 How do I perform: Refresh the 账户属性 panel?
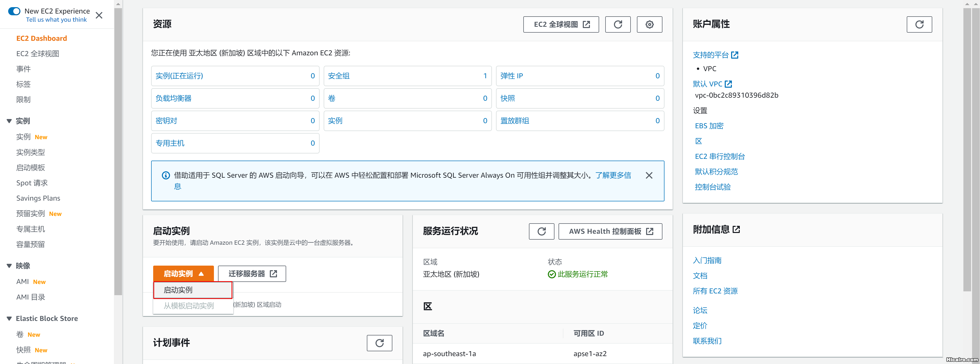919,24
